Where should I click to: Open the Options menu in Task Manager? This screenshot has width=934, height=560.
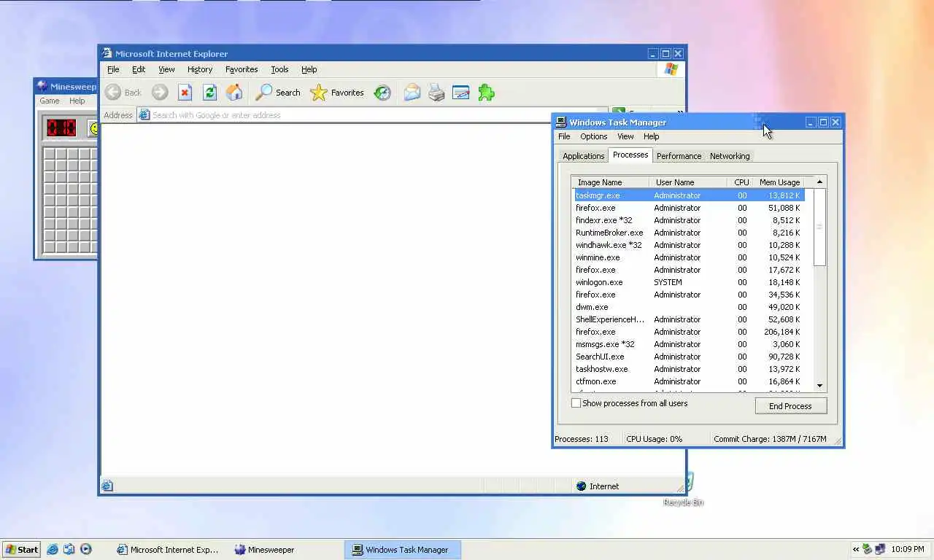click(594, 136)
